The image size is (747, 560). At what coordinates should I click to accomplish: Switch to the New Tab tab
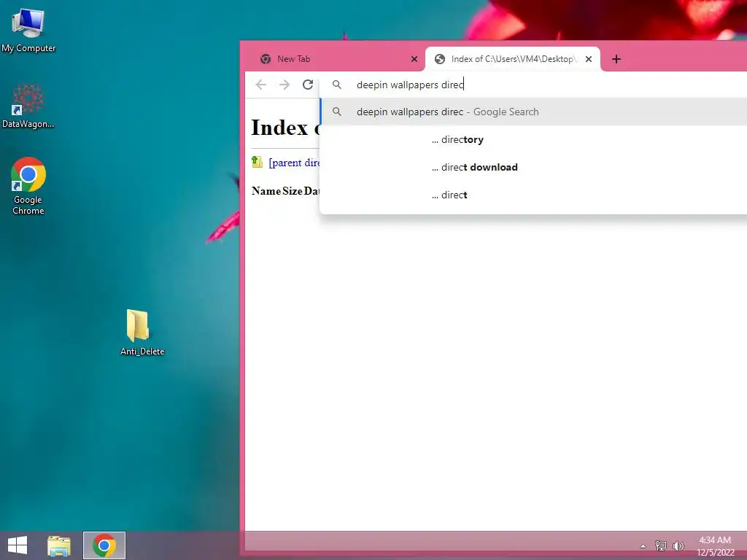point(333,59)
